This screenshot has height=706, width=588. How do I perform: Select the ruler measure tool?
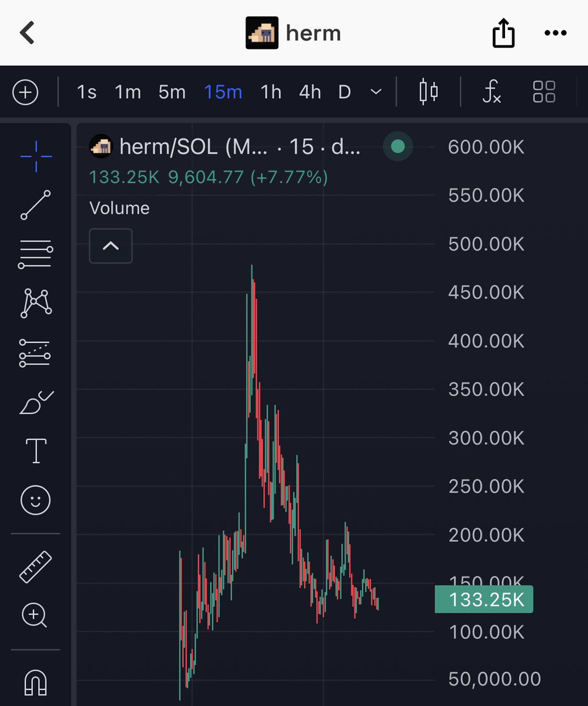[x=36, y=567]
